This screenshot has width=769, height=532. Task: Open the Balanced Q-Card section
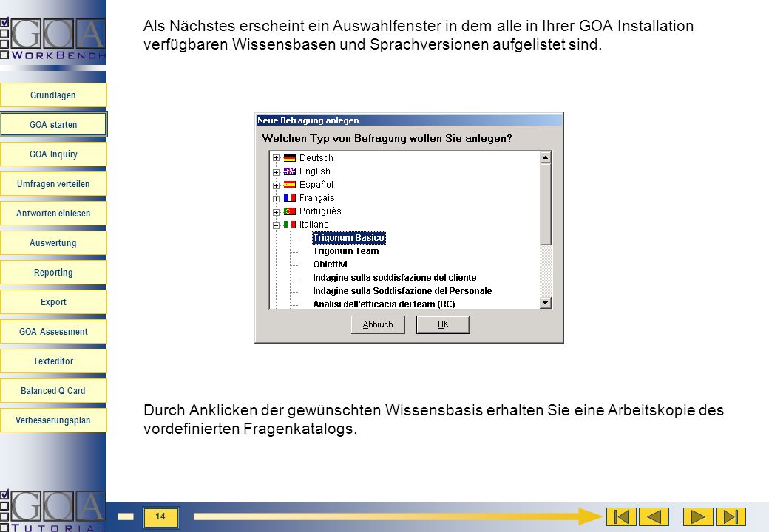tap(53, 390)
